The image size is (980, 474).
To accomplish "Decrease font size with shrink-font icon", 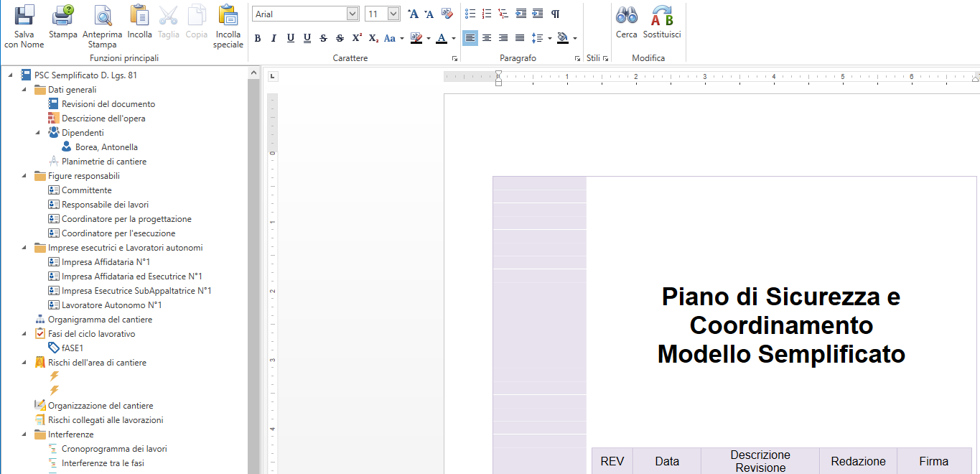I will 429,14.
